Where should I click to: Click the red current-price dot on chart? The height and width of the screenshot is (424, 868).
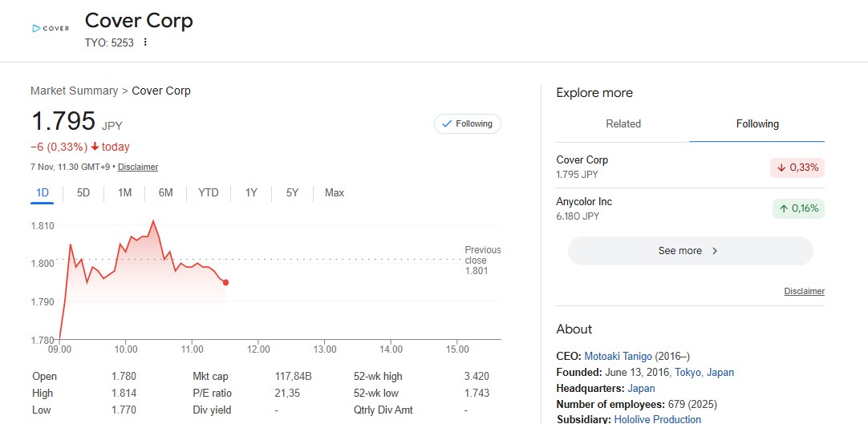[226, 282]
